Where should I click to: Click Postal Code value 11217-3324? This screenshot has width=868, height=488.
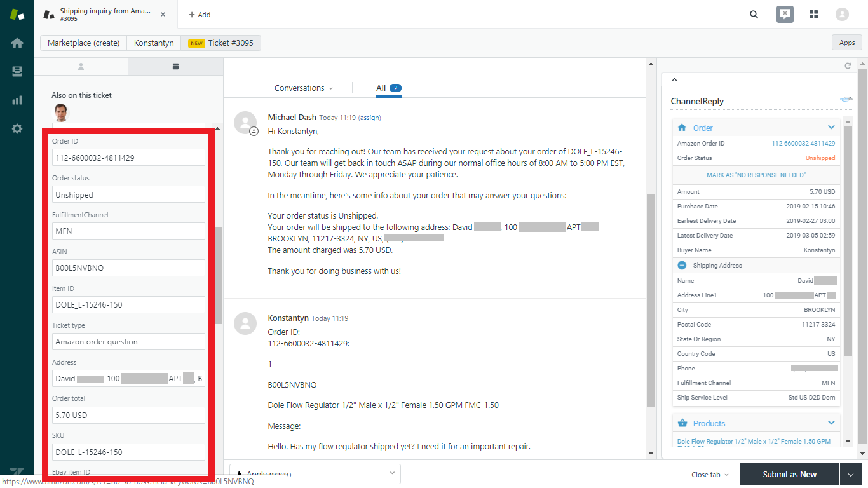pyautogui.click(x=818, y=325)
